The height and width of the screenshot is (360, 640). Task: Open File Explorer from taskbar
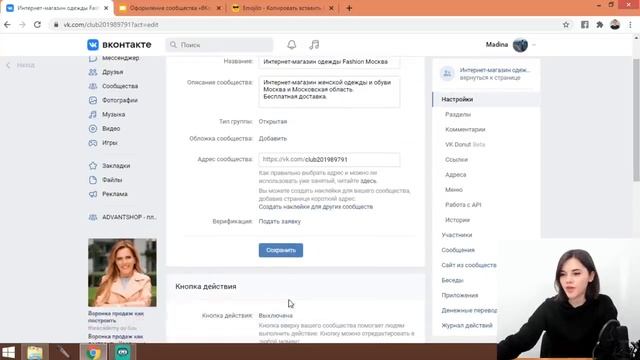(35, 352)
